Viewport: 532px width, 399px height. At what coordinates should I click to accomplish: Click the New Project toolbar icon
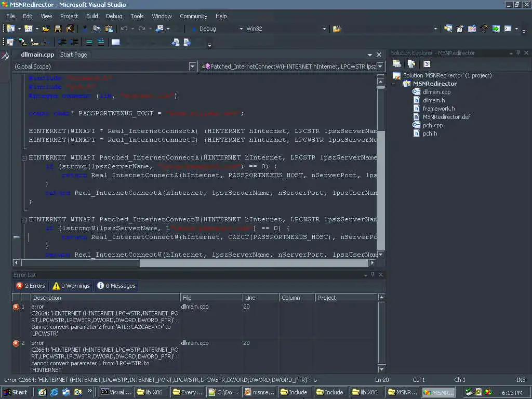(x=10, y=29)
